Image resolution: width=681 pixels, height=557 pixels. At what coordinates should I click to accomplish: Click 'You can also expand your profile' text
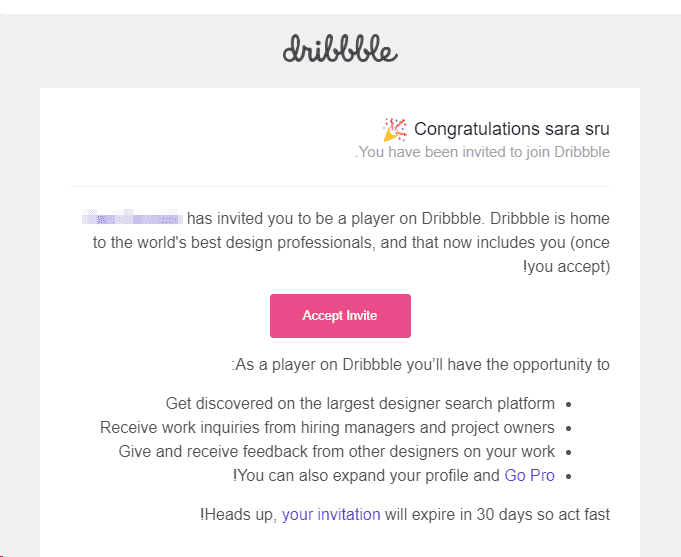coord(370,476)
